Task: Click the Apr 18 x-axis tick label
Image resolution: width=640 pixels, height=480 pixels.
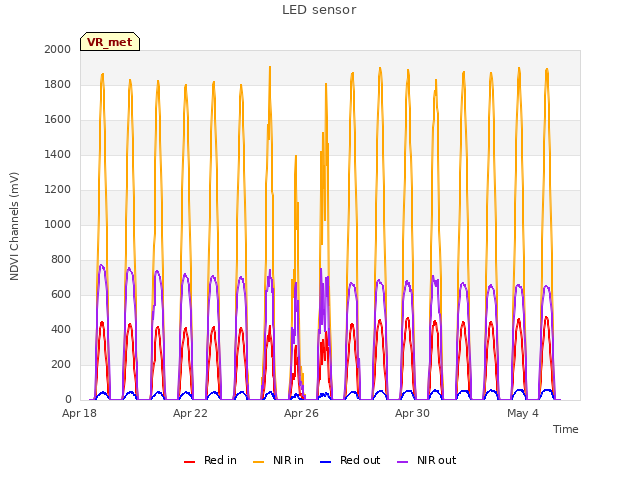Action: (x=79, y=413)
